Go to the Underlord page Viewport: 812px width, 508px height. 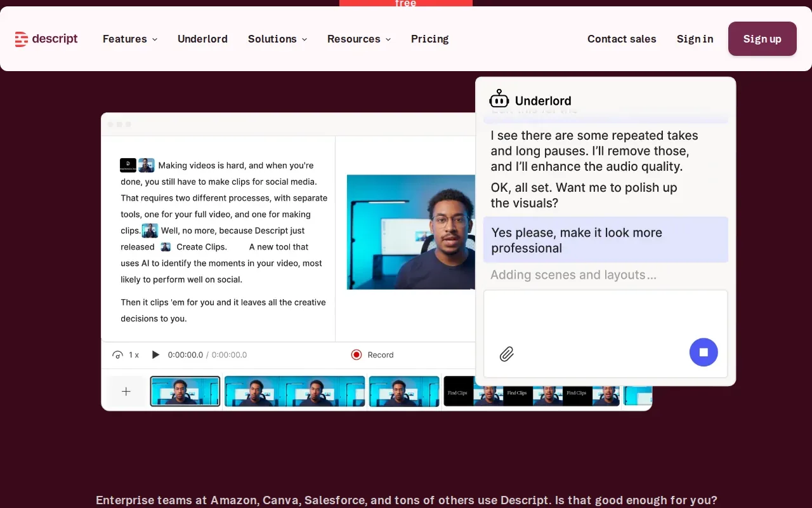click(x=202, y=39)
